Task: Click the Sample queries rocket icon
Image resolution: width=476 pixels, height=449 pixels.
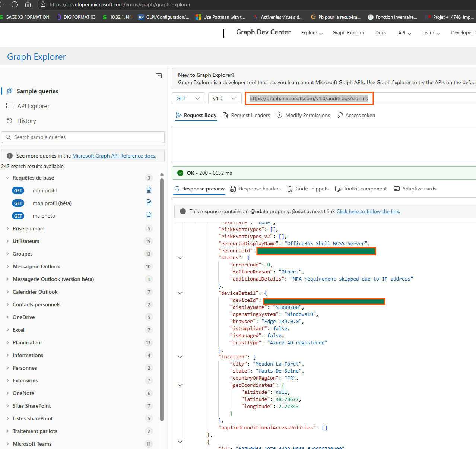Action: click(10, 91)
